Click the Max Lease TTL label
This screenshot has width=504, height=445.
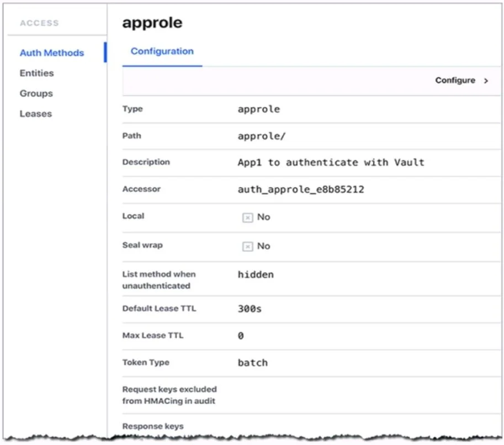click(x=153, y=335)
